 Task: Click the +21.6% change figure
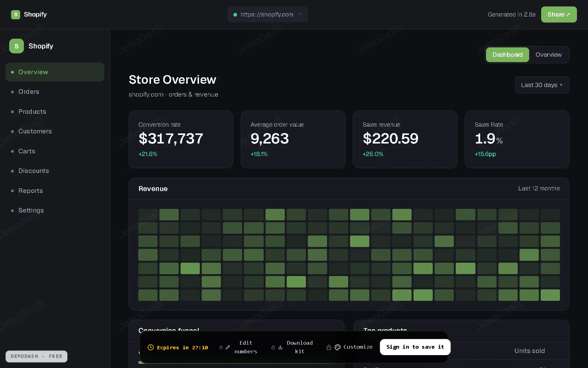pos(148,154)
